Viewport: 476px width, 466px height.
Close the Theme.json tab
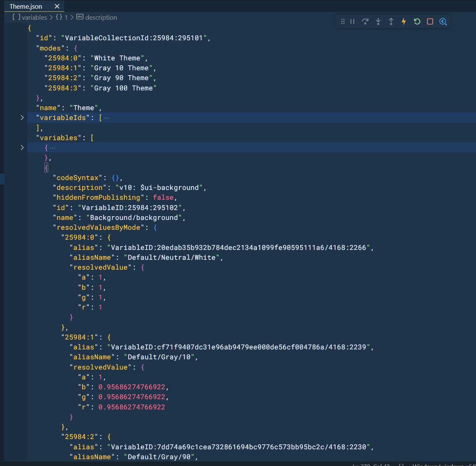tap(57, 6)
